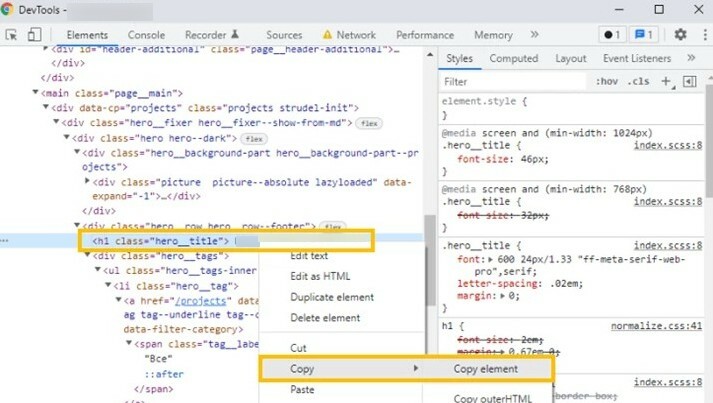713x403 pixels.
Task: Expand the font shorthand property triangle
Action: point(490,259)
